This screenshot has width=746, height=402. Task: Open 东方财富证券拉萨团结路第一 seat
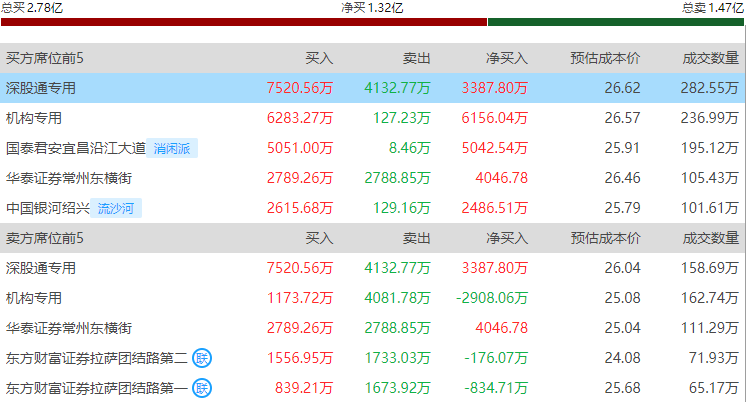97,388
